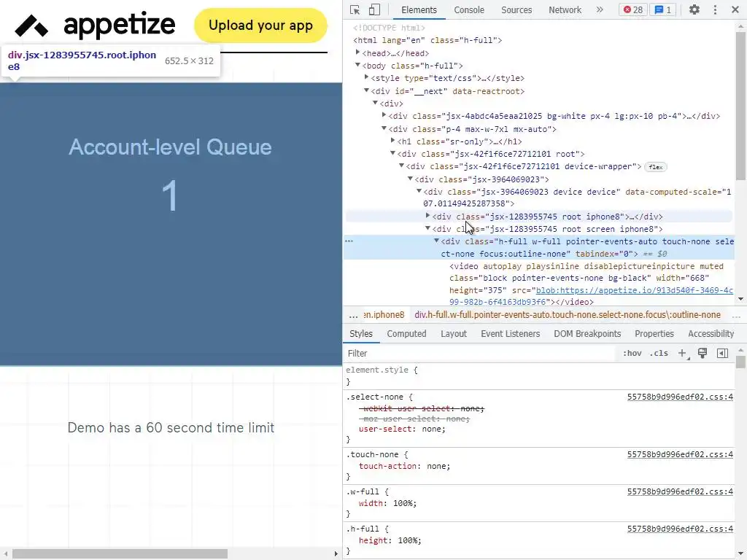The image size is (747, 560).
Task: Open the 28 errors counter
Action: pos(632,9)
